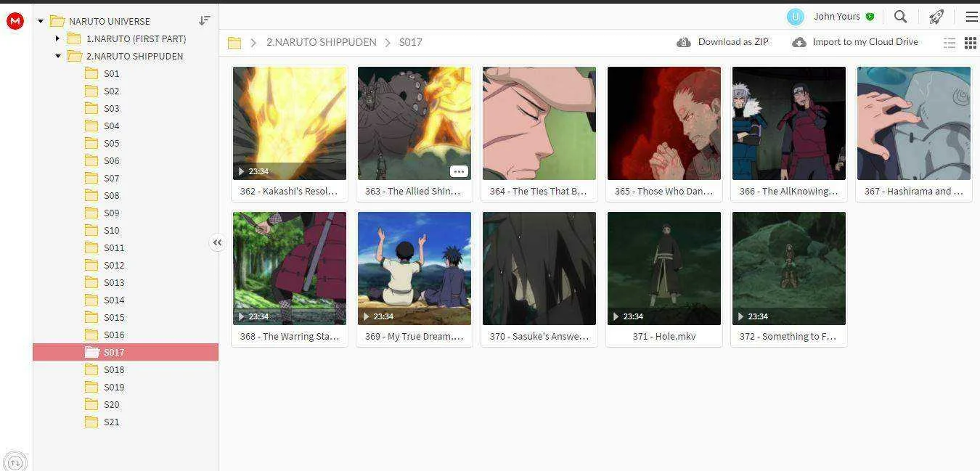Click the rocket icon in the top bar

[936, 16]
